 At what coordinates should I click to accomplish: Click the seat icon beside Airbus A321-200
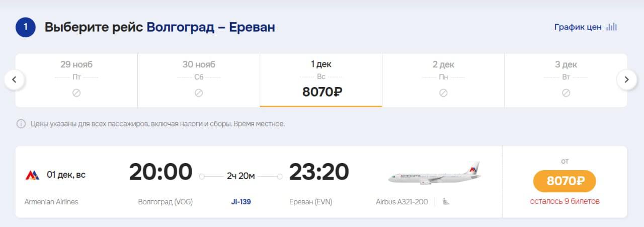tap(446, 202)
